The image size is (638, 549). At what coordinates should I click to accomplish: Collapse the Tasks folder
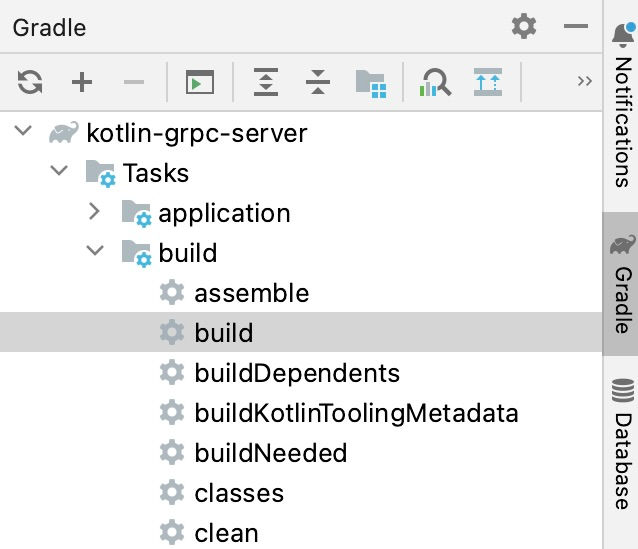[x=59, y=170]
